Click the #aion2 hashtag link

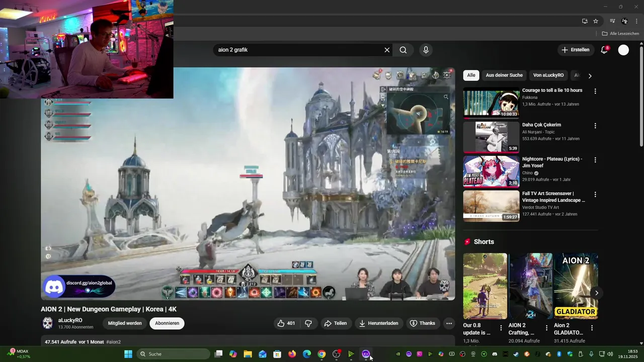[114, 342]
